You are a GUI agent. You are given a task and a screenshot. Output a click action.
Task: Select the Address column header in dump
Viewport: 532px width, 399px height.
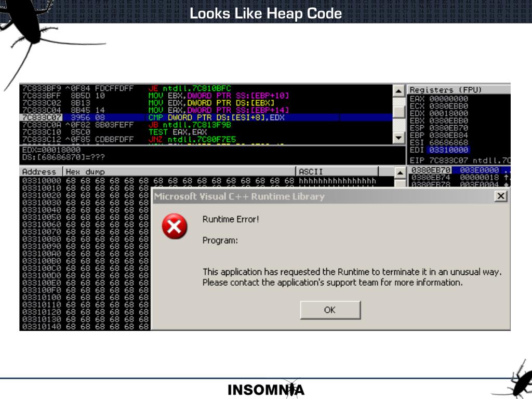[x=41, y=171]
